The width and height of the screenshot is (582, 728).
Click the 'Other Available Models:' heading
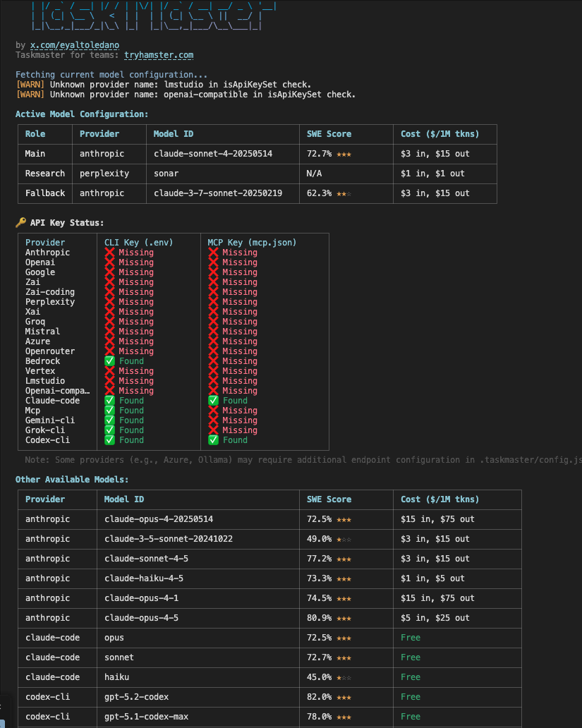tap(72, 480)
